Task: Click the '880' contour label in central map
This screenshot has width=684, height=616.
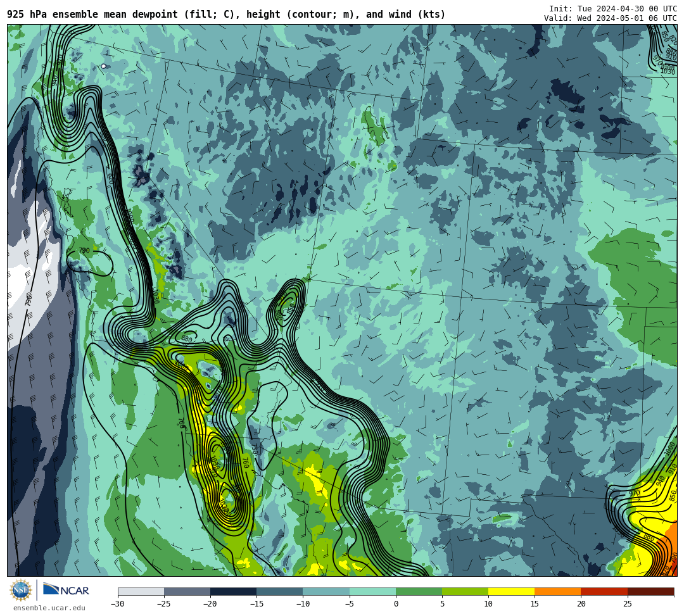Action: 187,339
